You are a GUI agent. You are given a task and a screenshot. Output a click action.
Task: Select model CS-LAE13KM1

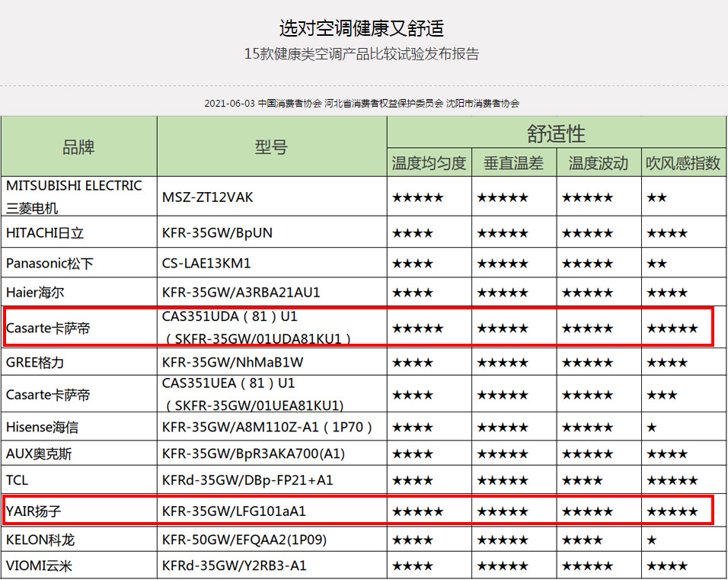tap(206, 263)
